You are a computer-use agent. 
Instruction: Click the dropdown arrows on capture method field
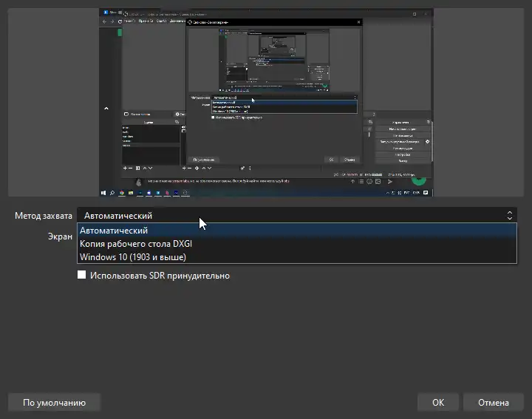[x=509, y=216]
